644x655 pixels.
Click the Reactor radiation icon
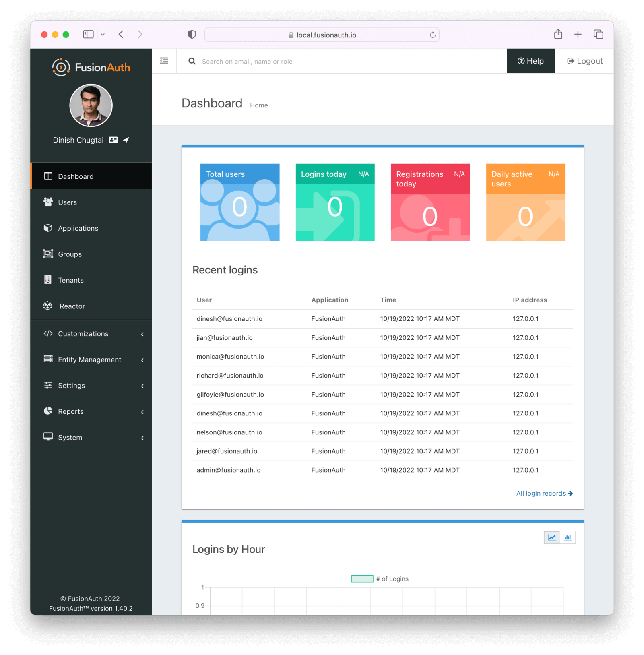[x=48, y=306]
